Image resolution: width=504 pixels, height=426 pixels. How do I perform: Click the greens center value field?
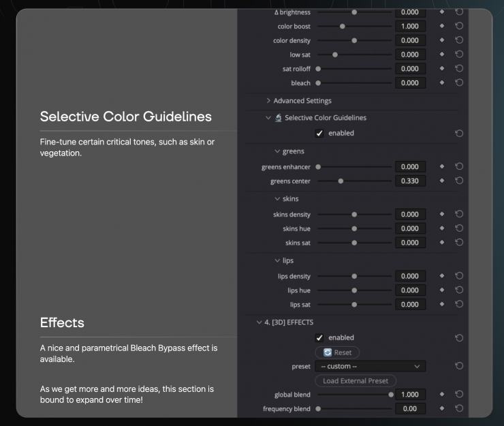pyautogui.click(x=410, y=181)
